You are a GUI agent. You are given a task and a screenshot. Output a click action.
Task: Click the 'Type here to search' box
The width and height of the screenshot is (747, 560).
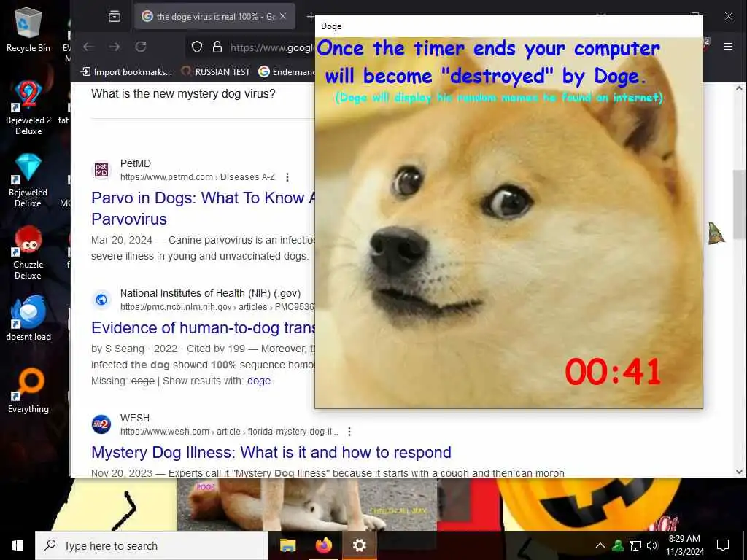click(x=152, y=545)
